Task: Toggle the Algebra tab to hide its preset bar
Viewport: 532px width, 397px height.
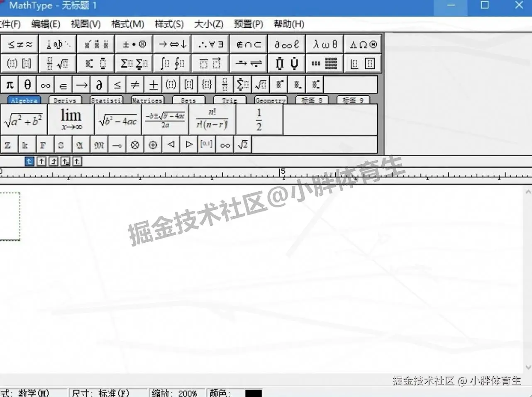Action: (x=24, y=100)
